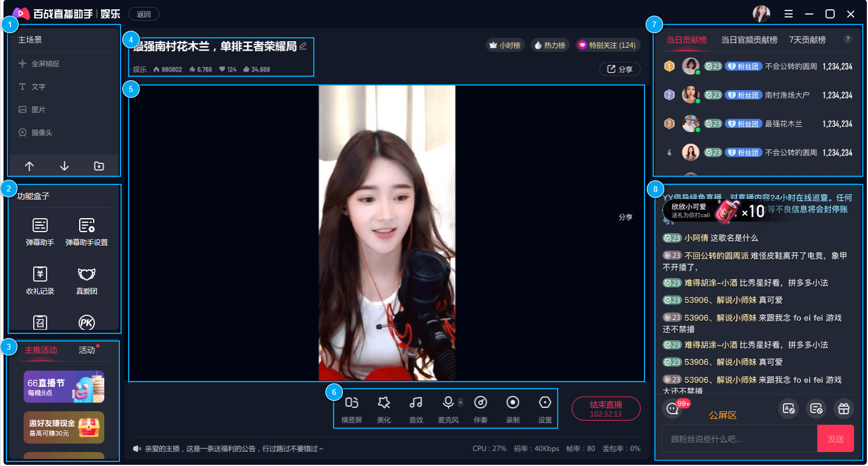The image size is (868, 466).
Task: Edit the stream title via pencil icon
Action: coord(303,47)
